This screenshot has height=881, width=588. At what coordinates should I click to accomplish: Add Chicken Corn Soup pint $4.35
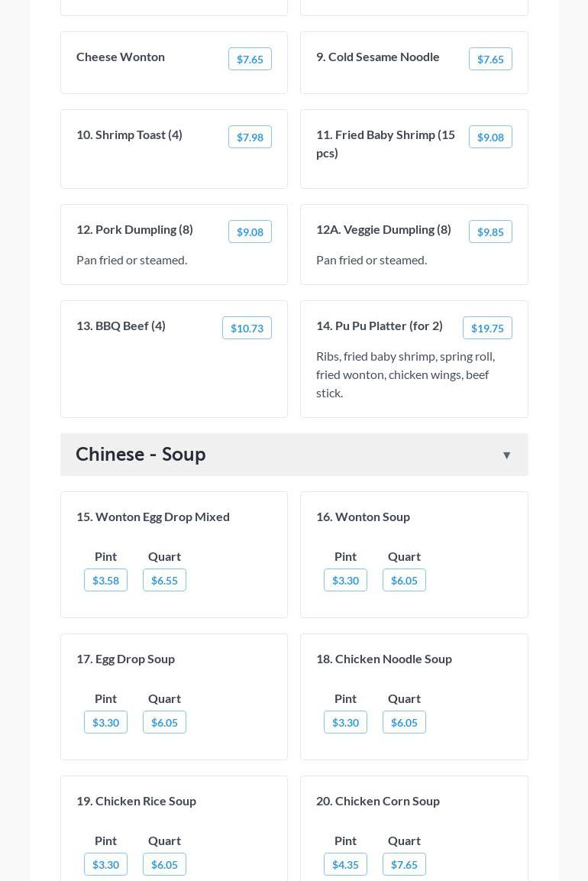tap(345, 865)
